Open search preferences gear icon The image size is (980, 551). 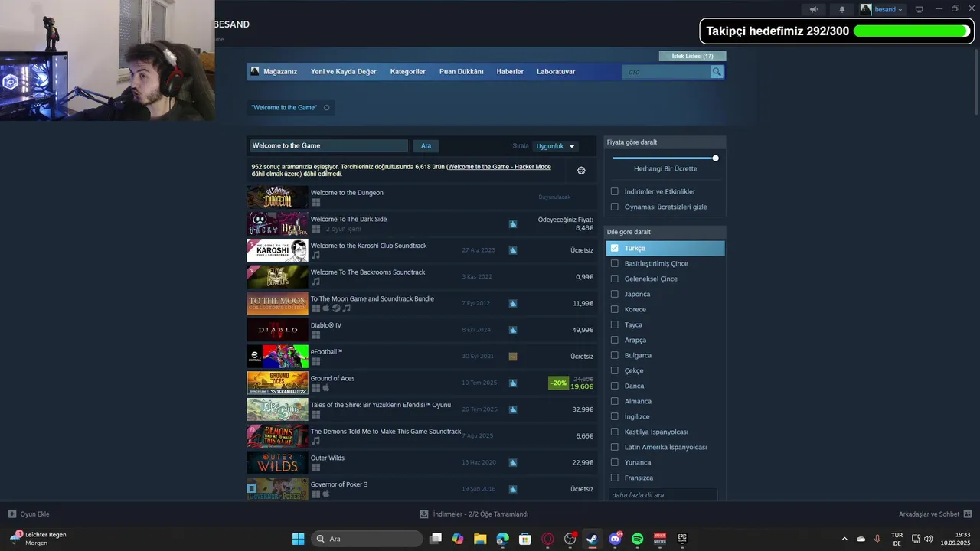[x=581, y=170]
